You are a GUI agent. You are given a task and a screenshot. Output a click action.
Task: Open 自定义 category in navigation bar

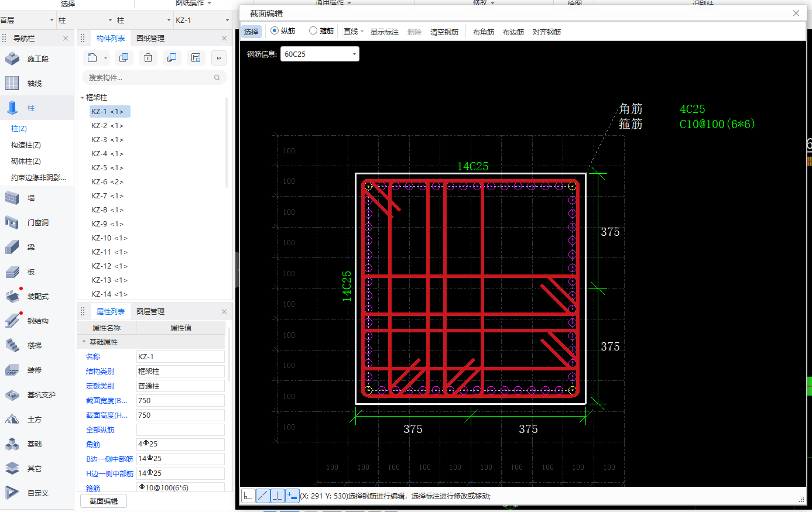tap(37, 493)
